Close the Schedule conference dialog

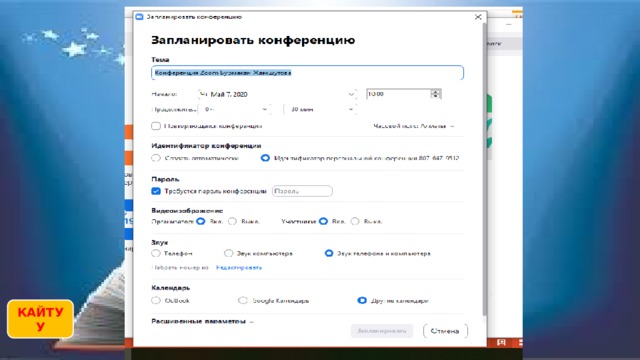pos(478,17)
